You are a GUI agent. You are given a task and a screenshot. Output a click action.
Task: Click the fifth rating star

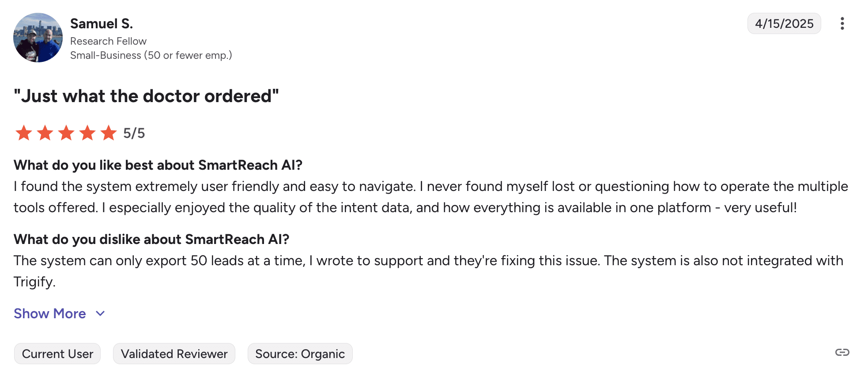click(x=109, y=133)
